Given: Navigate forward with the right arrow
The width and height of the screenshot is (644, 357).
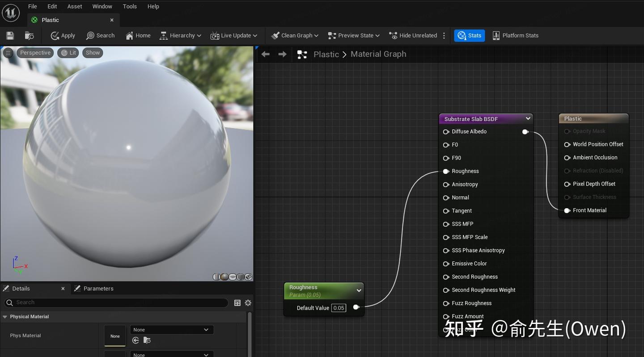Looking at the screenshot, I should pos(282,54).
